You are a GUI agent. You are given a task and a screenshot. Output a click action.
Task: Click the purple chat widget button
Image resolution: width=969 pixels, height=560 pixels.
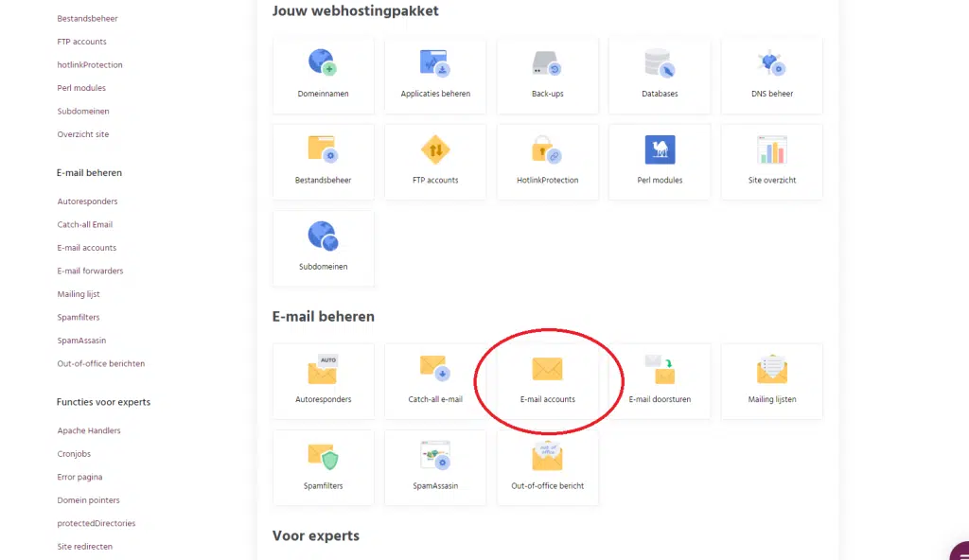click(959, 551)
